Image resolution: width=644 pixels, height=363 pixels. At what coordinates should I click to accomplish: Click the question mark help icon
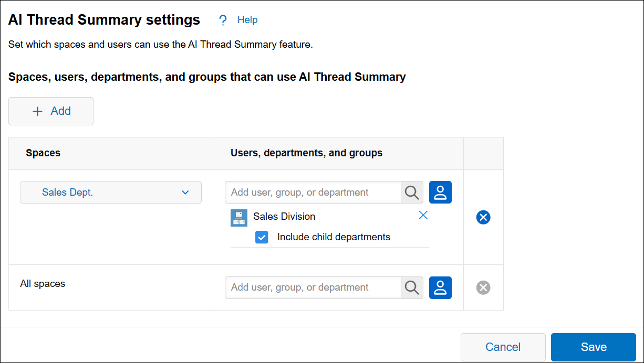[x=223, y=19]
